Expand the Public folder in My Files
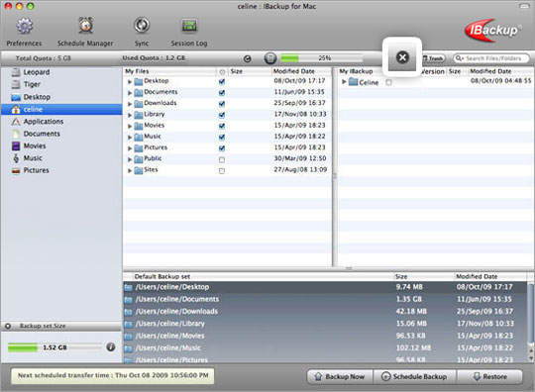This screenshot has height=392, width=535. coord(130,159)
